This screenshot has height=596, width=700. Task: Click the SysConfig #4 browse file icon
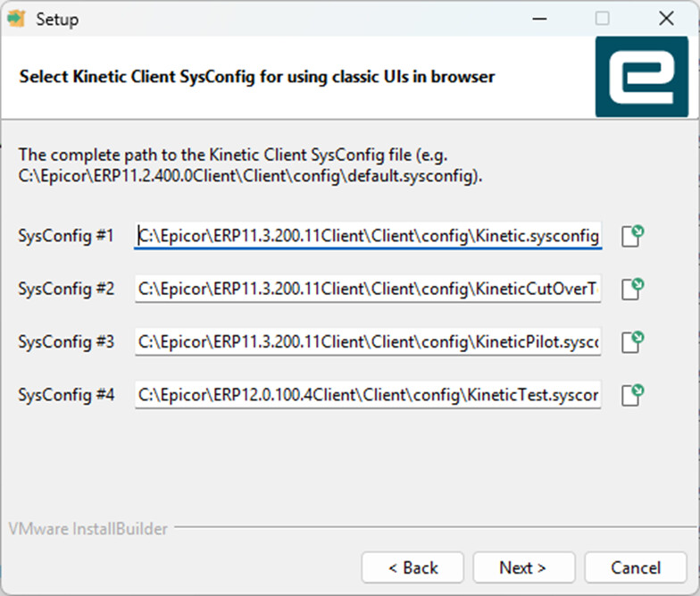point(633,394)
